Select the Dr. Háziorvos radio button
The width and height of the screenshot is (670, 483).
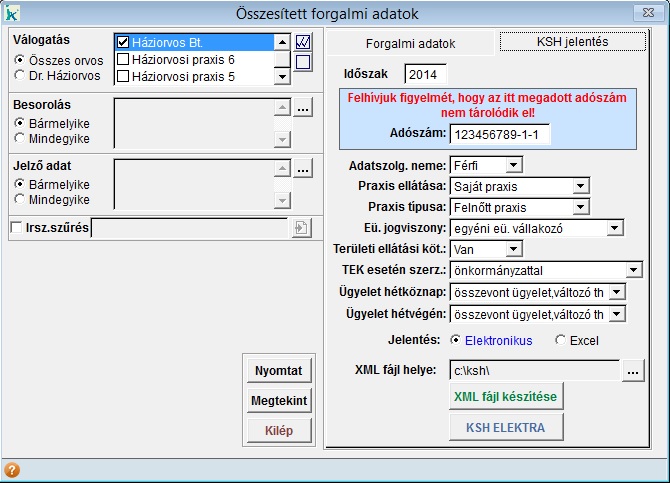point(20,76)
